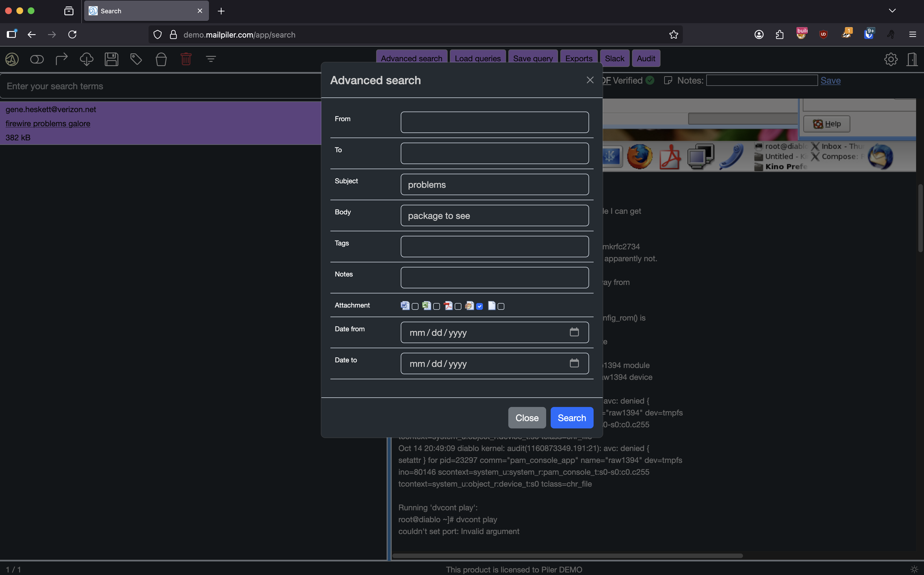The image size is (924, 575).
Task: Open the Load queries tab
Action: click(x=478, y=58)
